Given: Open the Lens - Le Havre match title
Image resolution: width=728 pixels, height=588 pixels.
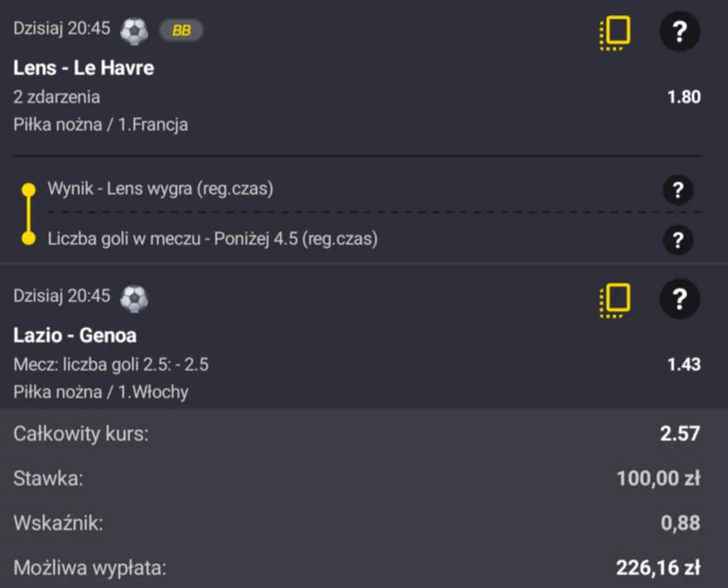Looking at the screenshot, I should coord(83,68).
